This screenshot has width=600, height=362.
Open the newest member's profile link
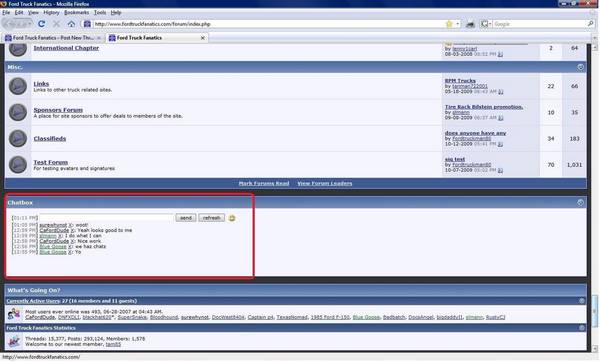click(x=113, y=344)
